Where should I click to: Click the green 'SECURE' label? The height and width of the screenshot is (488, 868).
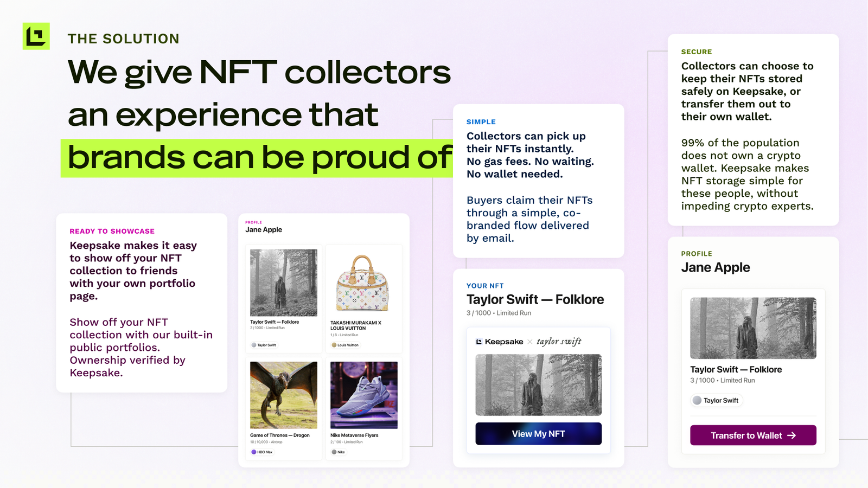tap(697, 52)
